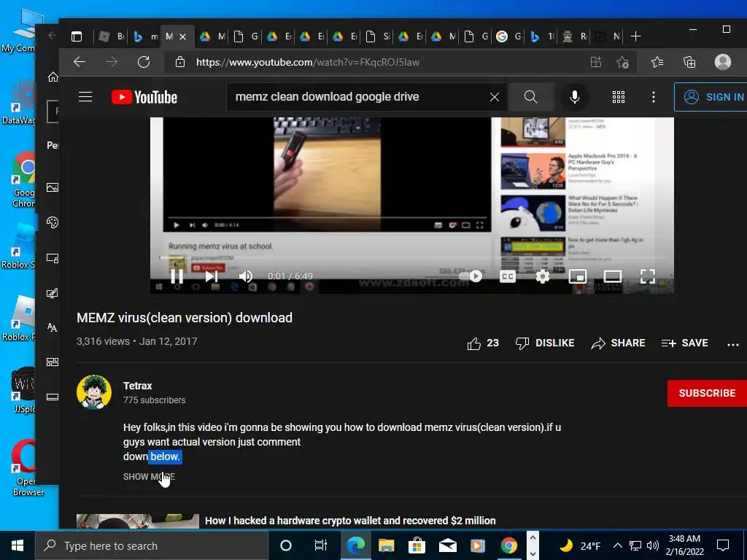
Task: Open notification center
Action: (x=723, y=545)
